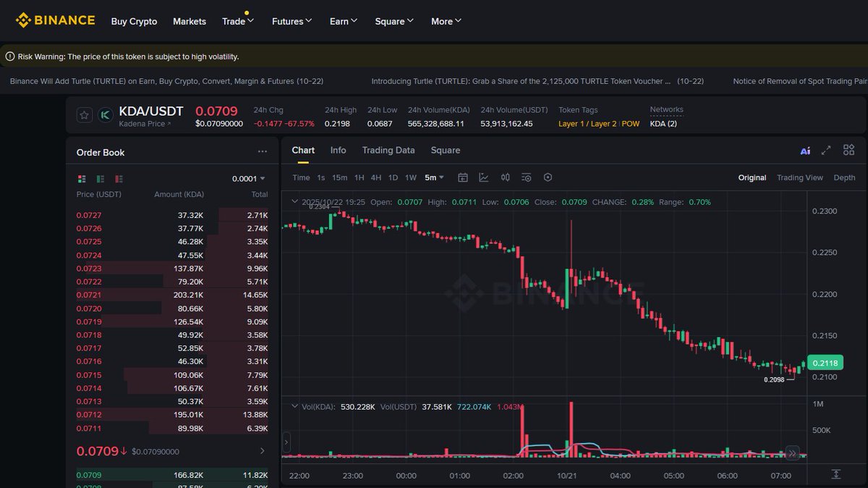Image resolution: width=868 pixels, height=488 pixels.
Task: Collapse the candle OHLC info chevron
Action: tap(294, 202)
